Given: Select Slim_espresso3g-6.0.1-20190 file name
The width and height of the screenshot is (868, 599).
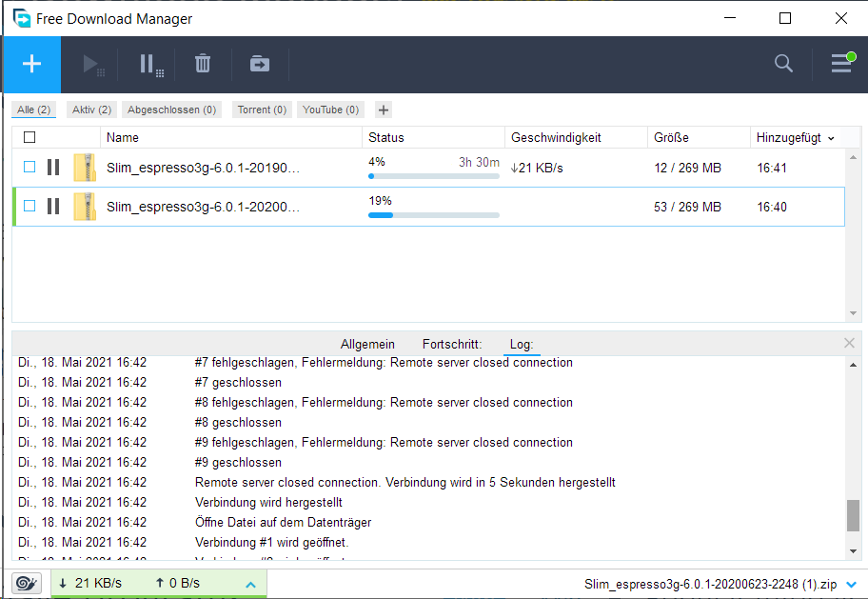Looking at the screenshot, I should tap(203, 168).
